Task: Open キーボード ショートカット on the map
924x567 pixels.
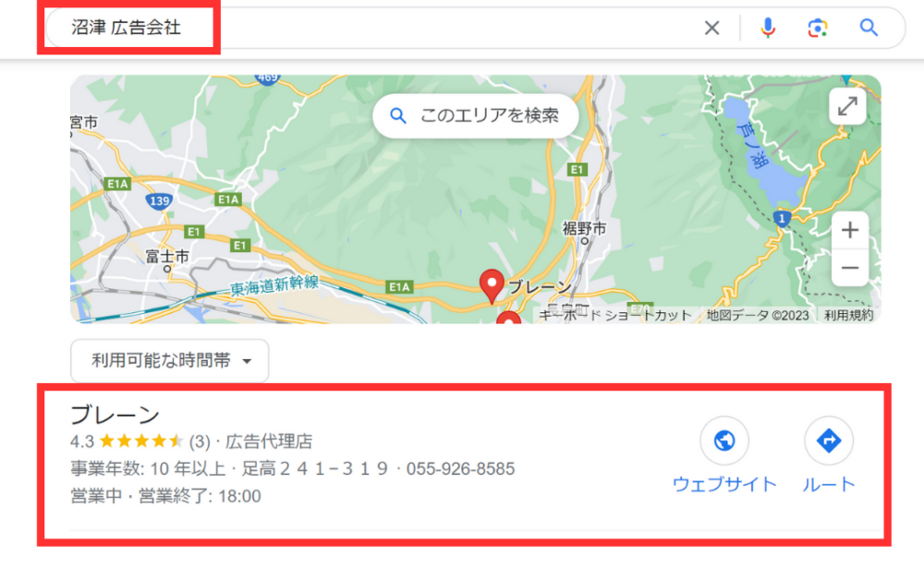Action: click(x=614, y=316)
